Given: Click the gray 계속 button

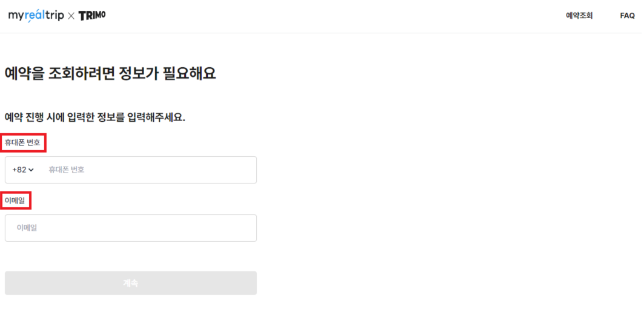Looking at the screenshot, I should coord(131,283).
